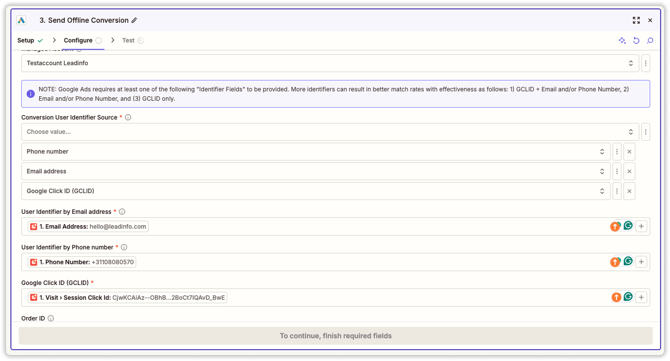The image size is (670, 361).
Task: Remove the Phone number identifier row
Action: (x=629, y=152)
